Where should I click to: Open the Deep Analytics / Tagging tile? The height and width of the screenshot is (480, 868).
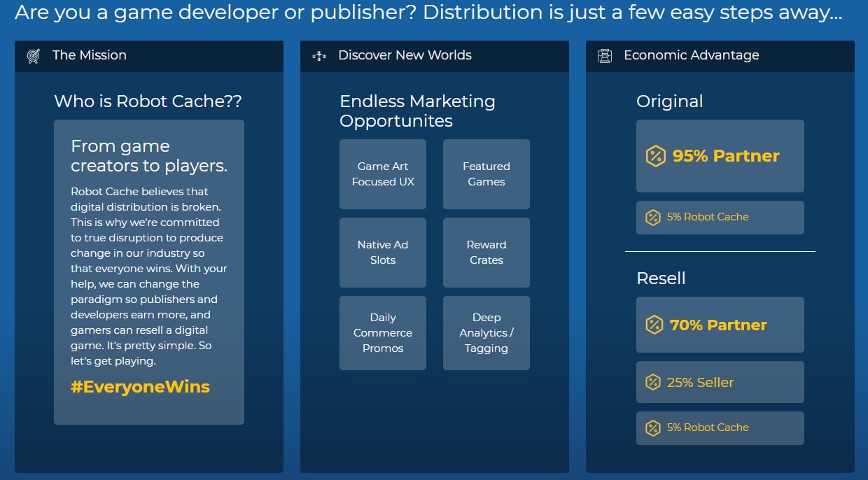point(486,333)
